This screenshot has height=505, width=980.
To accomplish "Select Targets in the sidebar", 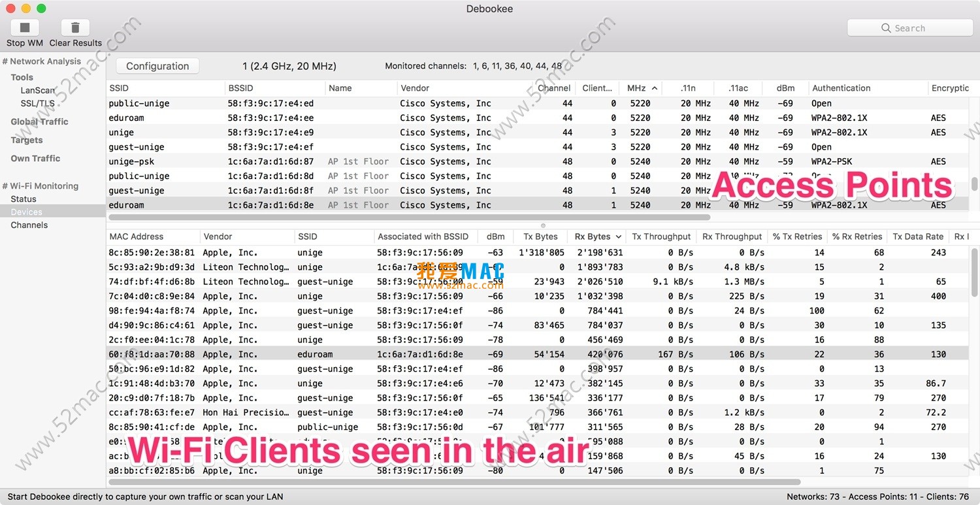I will [x=27, y=140].
